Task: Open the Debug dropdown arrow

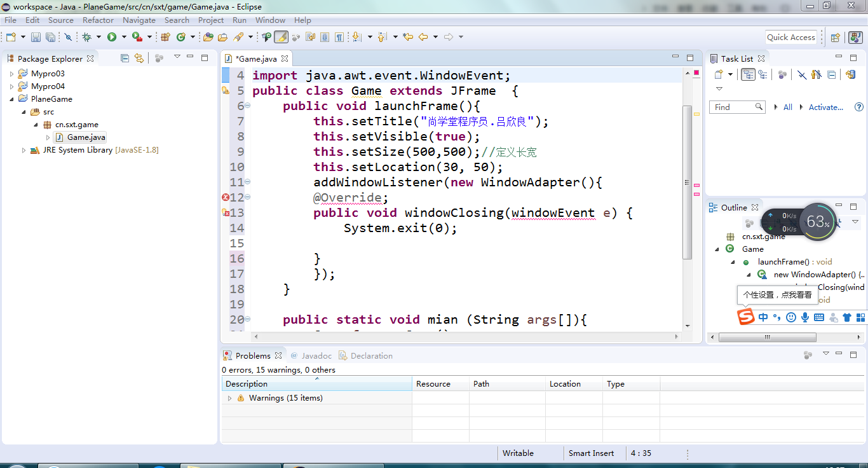Action: coord(98,37)
